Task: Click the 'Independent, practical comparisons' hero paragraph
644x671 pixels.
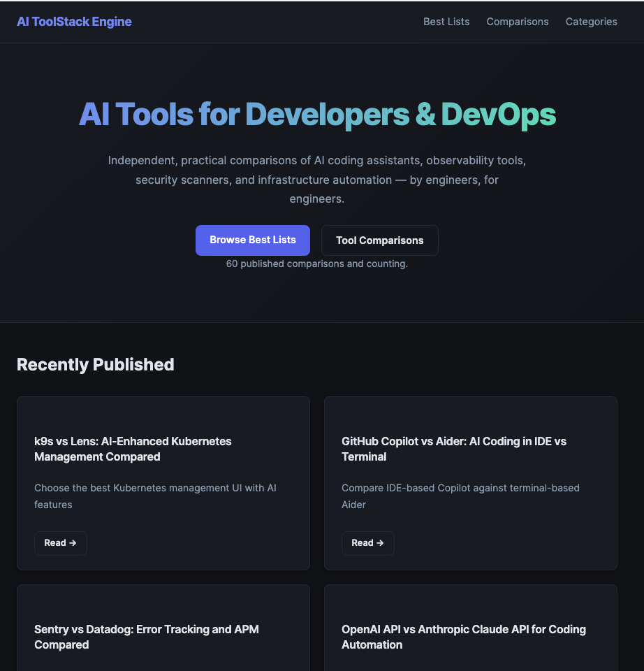Action: [x=317, y=180]
